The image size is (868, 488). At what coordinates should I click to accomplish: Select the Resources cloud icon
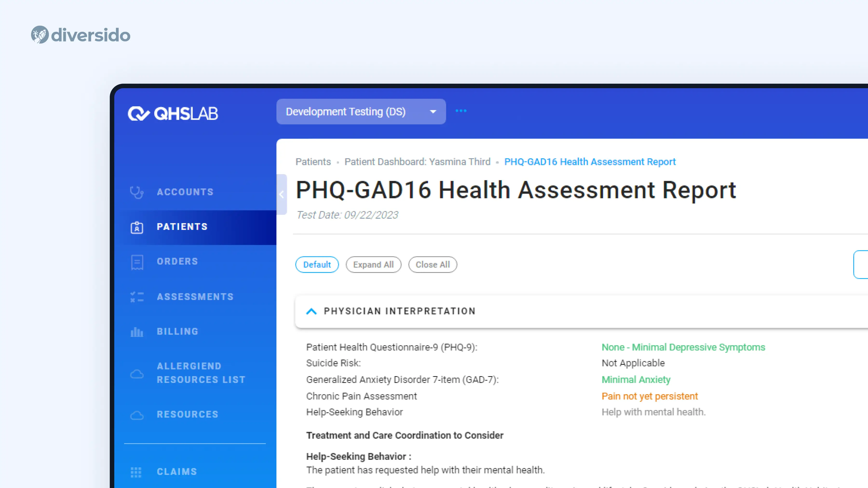click(x=137, y=415)
